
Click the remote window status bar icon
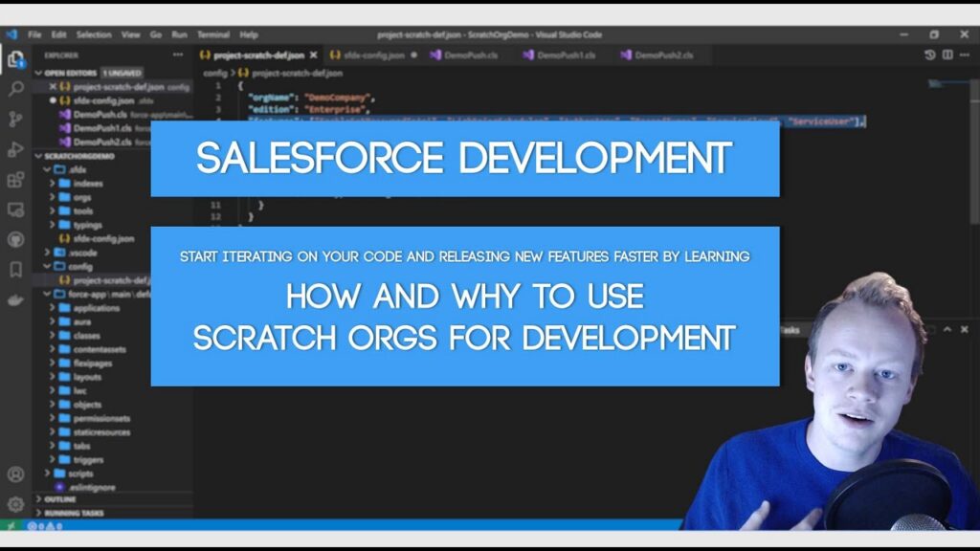point(11,526)
